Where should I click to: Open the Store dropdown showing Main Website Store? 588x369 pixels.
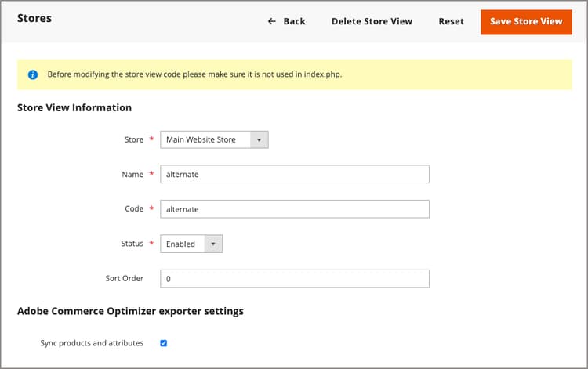214,139
